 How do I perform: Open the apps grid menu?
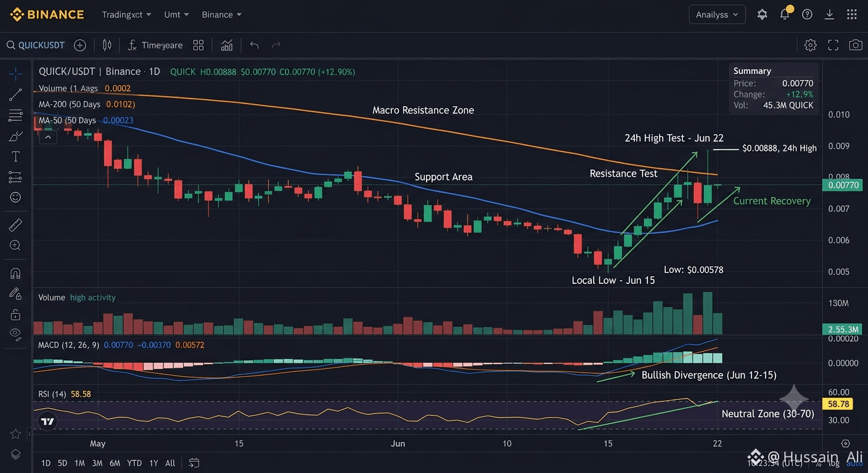[852, 14]
